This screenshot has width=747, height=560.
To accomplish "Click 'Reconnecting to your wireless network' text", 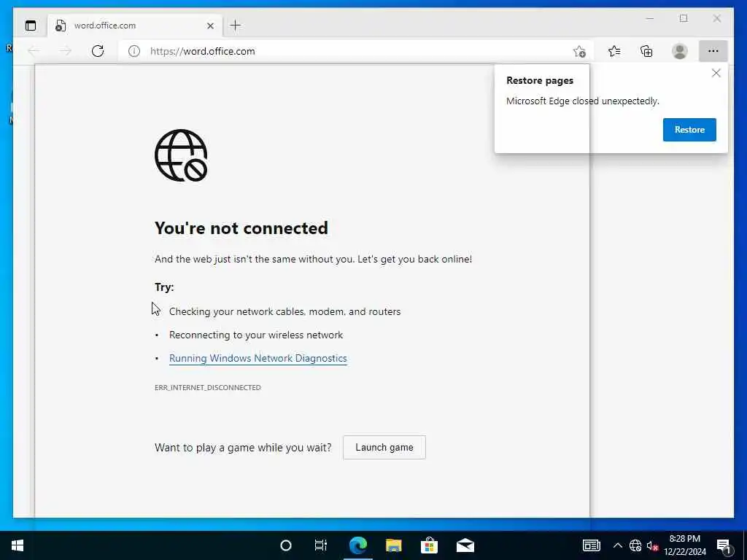I will [x=256, y=335].
